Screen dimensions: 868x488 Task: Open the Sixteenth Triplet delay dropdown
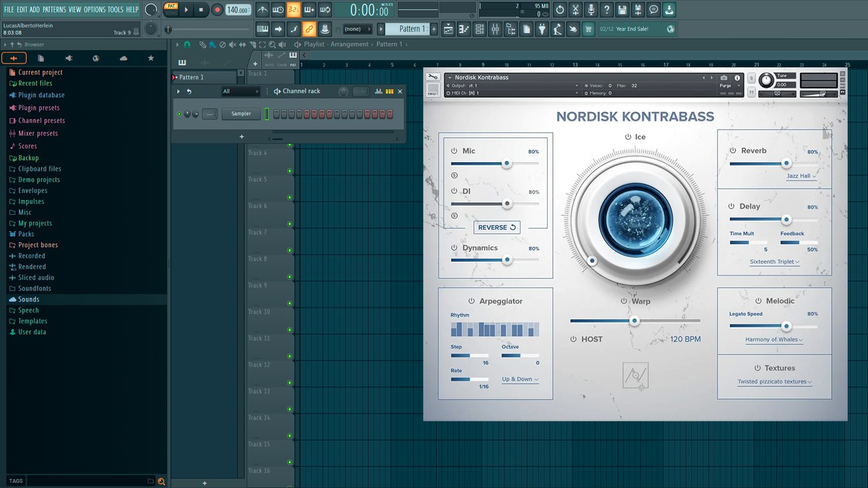pos(775,262)
